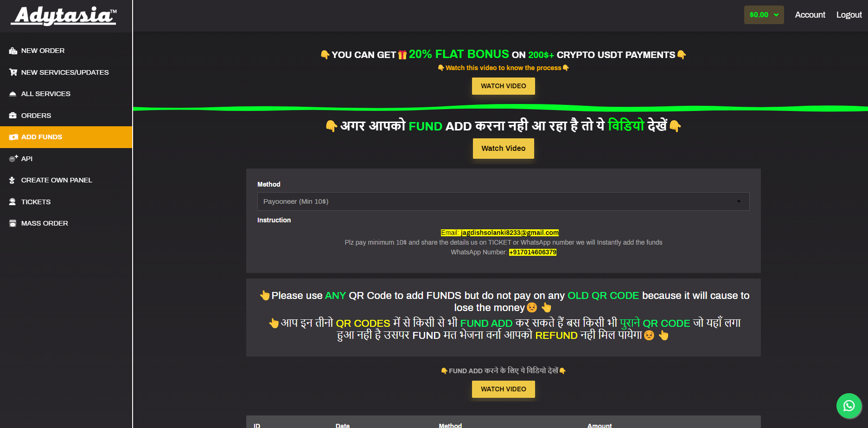868x428 pixels.
Task: Open the Account menu item
Action: point(810,15)
